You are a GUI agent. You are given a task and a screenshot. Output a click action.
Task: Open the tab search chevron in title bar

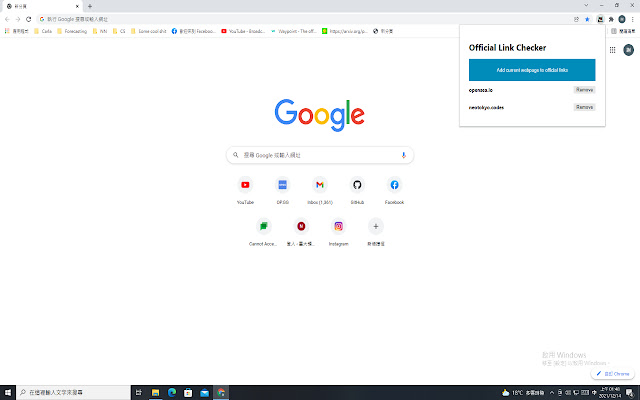(x=586, y=5)
